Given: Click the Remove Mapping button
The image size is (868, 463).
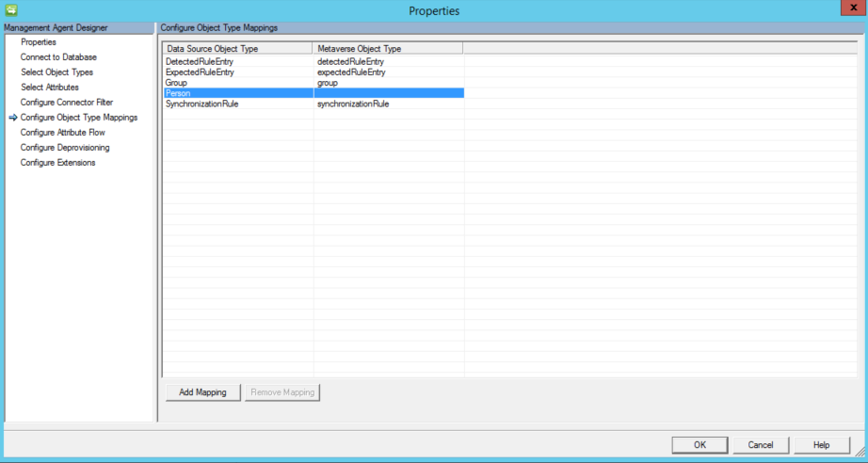Looking at the screenshot, I should (x=282, y=392).
